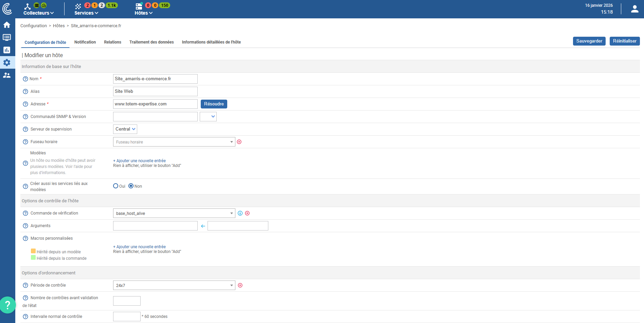This screenshot has height=323, width=644.
Task: Select Non for creating linked services
Action: (131, 186)
